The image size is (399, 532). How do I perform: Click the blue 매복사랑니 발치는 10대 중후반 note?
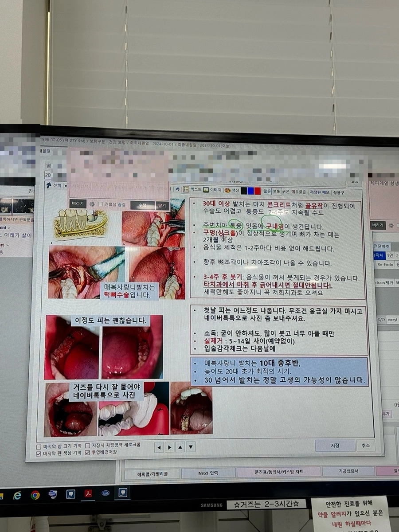click(x=279, y=372)
